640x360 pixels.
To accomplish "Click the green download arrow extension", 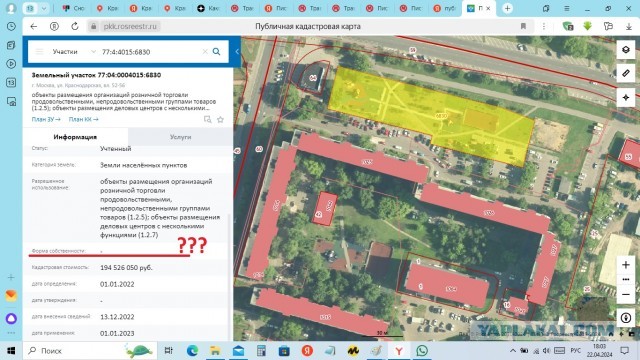I will point(587,26).
